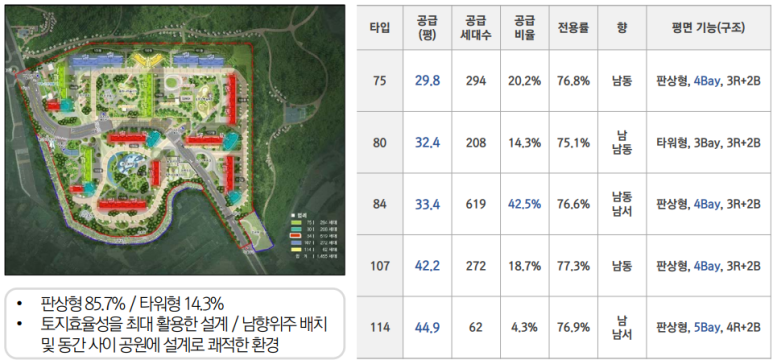The width and height of the screenshot is (773, 360).
Task: Click the ratio '4.3%'
Action: pos(525,327)
